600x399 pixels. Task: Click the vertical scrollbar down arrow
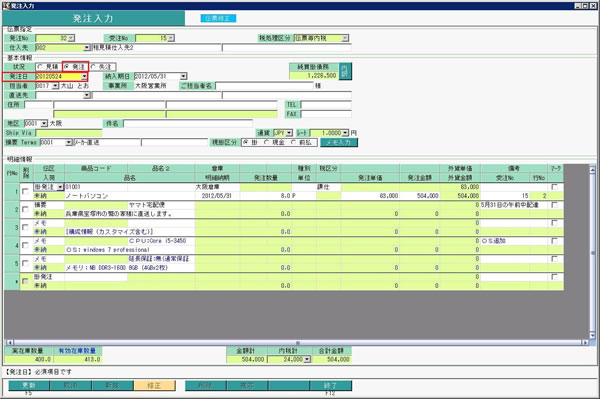(592, 335)
